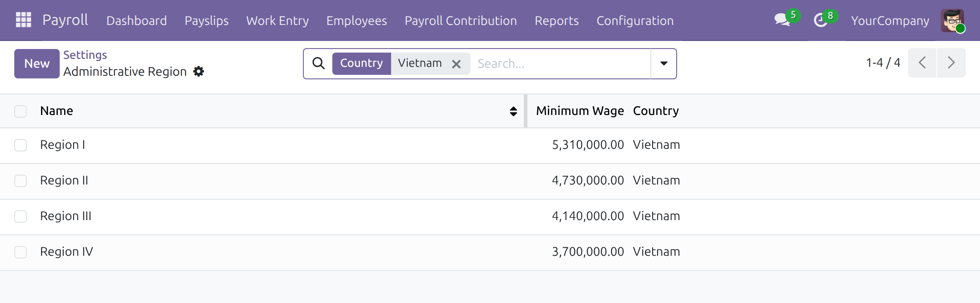
Task: Open the Payslips menu
Action: click(206, 20)
